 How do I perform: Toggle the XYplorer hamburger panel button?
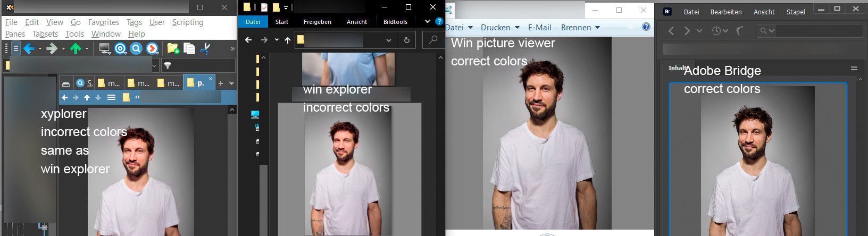(16, 49)
